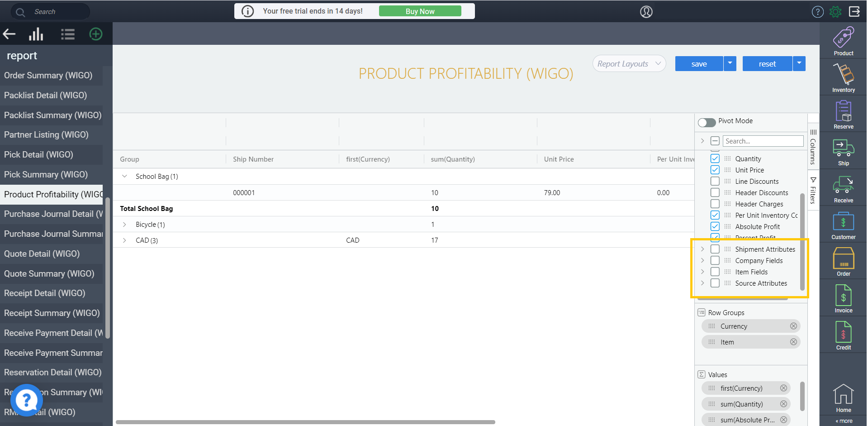This screenshot has width=868, height=426.
Task: Open the settings gear icon
Action: point(835,12)
